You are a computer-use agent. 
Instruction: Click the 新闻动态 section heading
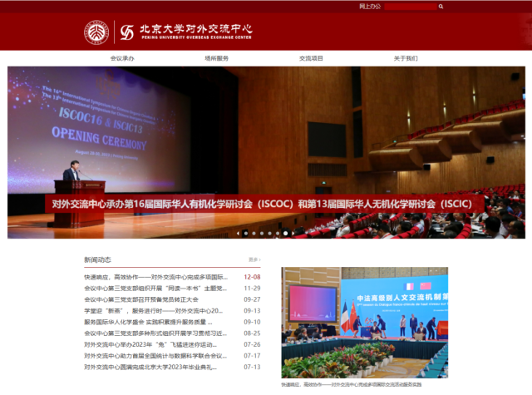click(98, 259)
